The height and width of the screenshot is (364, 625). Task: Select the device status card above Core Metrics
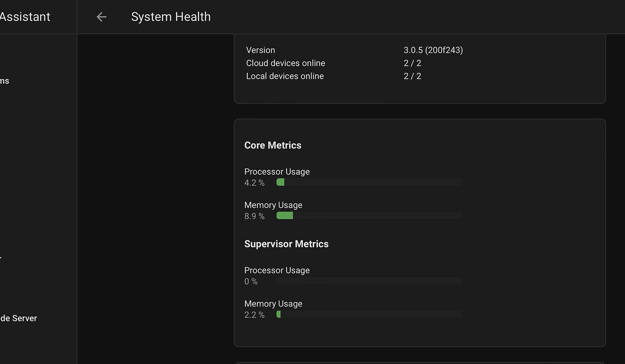(x=419, y=68)
